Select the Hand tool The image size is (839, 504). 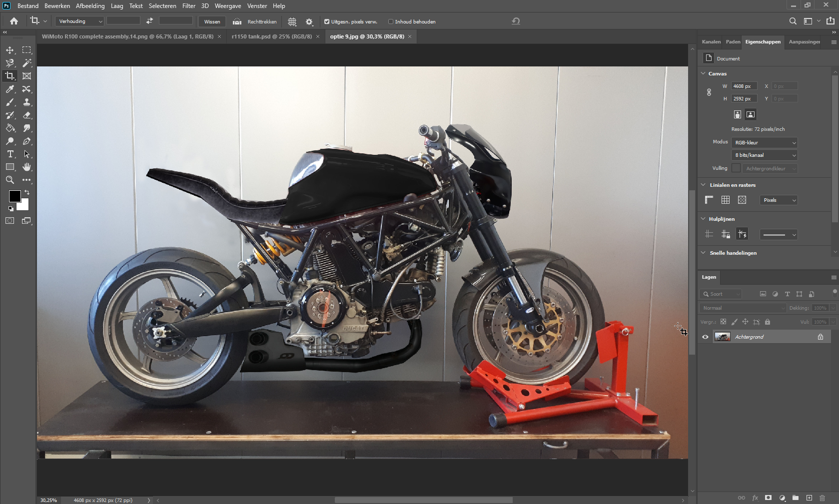27,167
